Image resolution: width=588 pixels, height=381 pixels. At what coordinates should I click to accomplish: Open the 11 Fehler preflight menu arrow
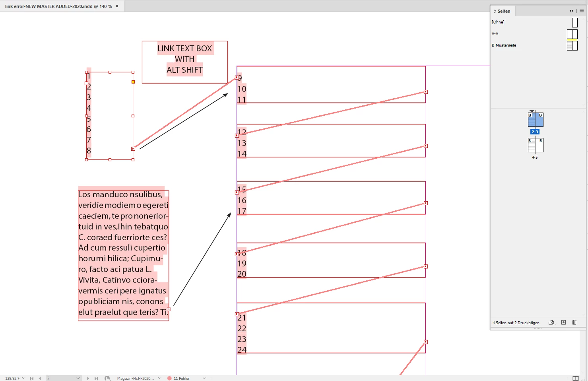tap(204, 378)
